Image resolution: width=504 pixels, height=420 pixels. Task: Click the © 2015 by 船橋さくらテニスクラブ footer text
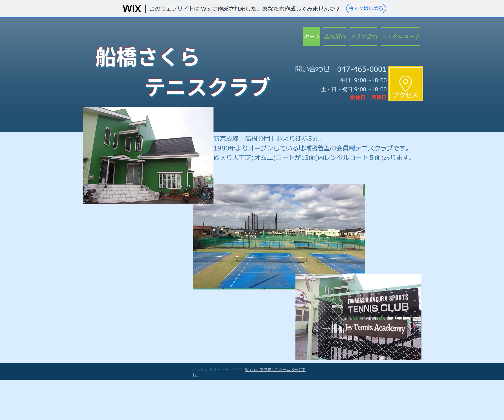pos(218,370)
